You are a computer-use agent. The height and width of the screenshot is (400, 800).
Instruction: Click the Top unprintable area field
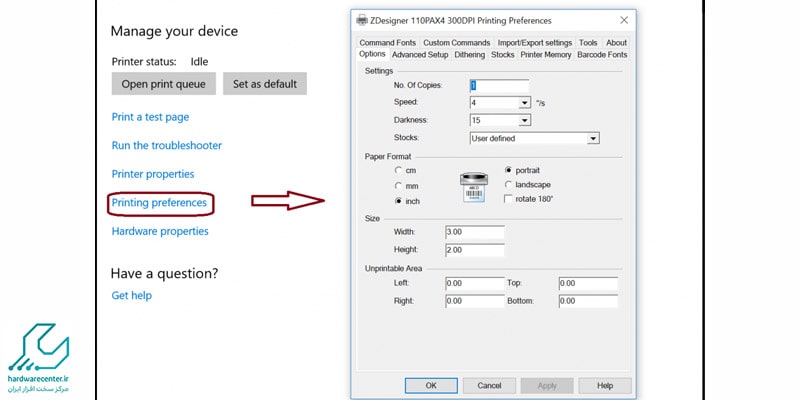pos(588,283)
